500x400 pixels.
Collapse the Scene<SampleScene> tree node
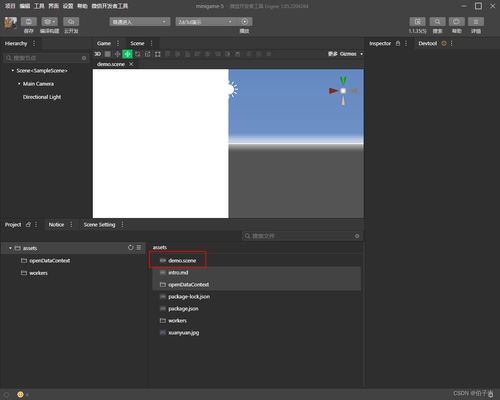tap(13, 71)
